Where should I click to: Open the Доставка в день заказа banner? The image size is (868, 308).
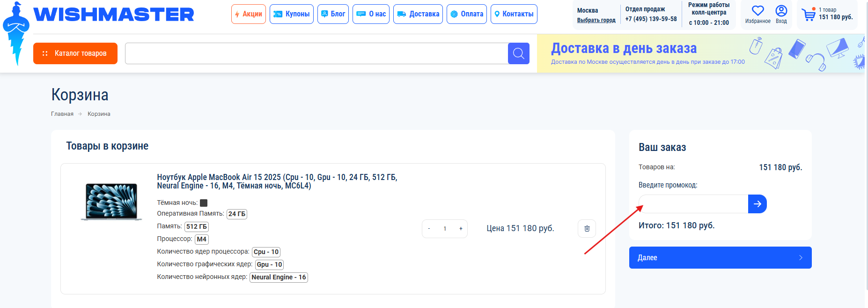[x=701, y=53]
